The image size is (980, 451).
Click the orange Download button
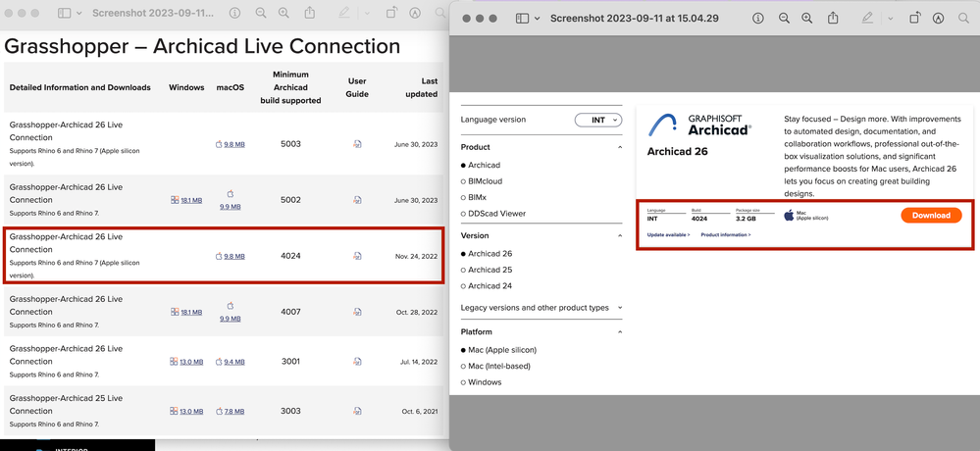[931, 216]
